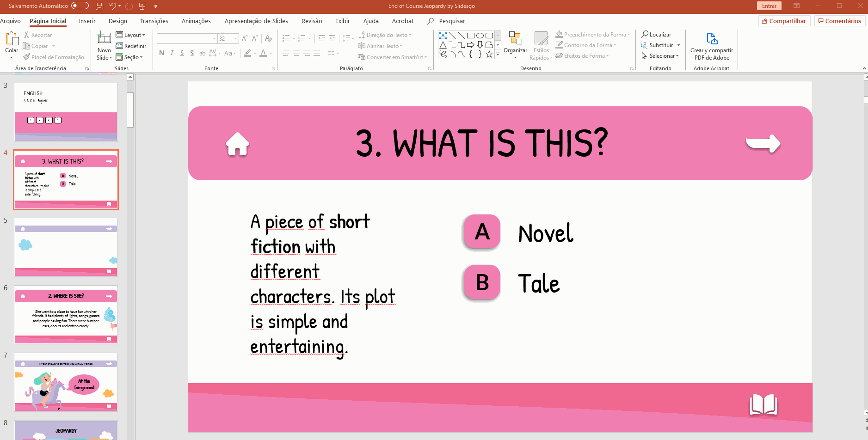This screenshot has height=440, width=868.
Task: Click the bulleted list icon
Action: coord(286,38)
